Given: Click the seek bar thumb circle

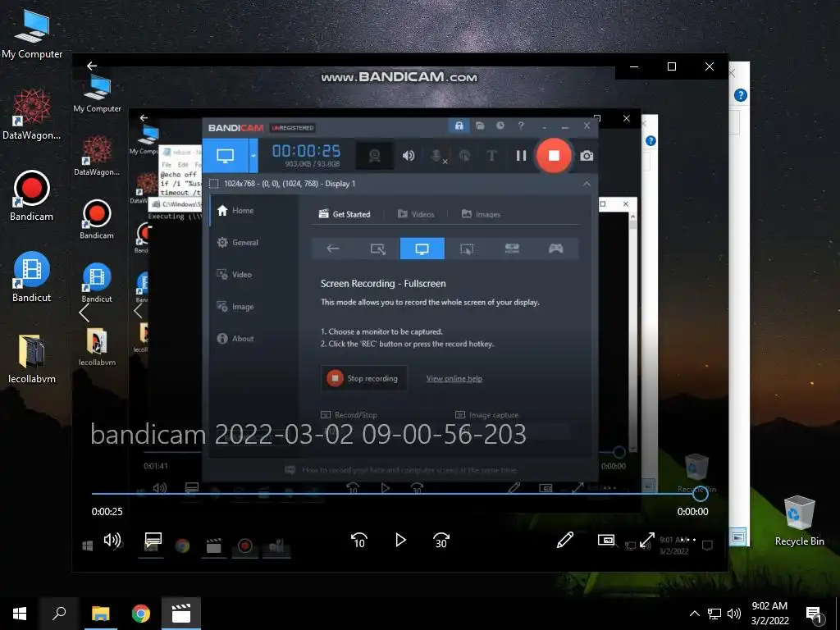Looking at the screenshot, I should pos(701,493).
